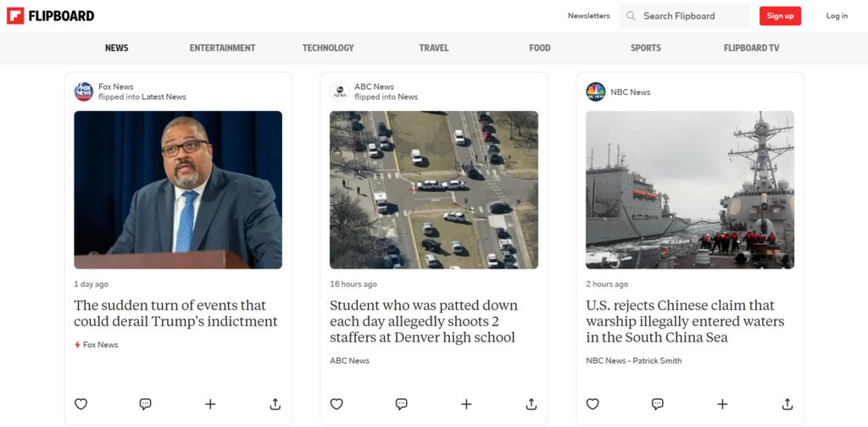This screenshot has width=868, height=427.
Task: Switch to the Technology tab
Action: click(328, 48)
